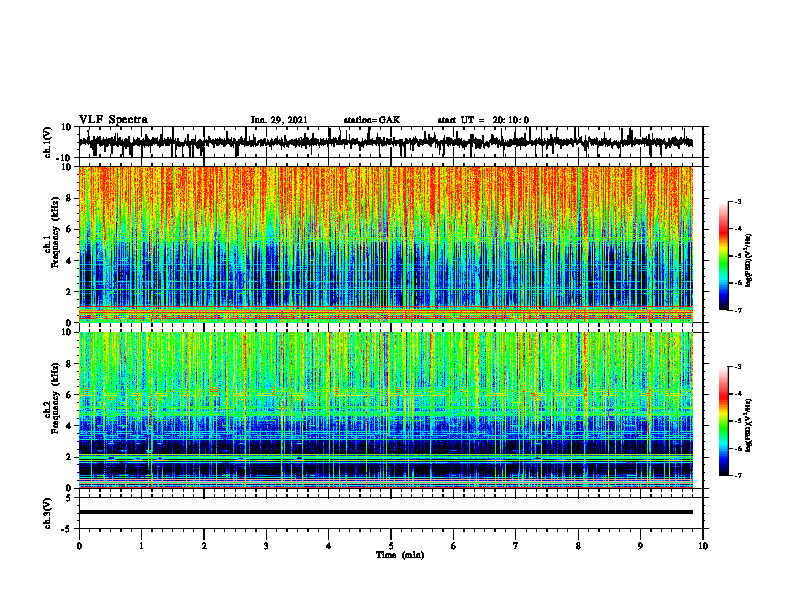Click time axis tick label "3"

point(266,546)
